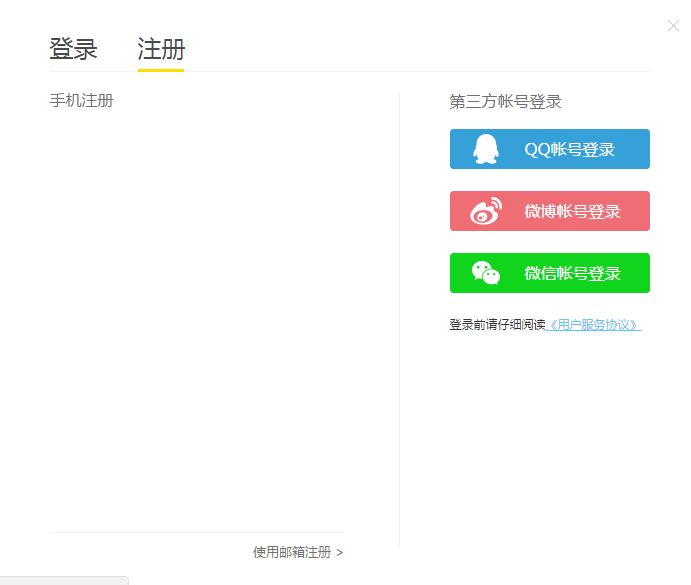Image resolution: width=691 pixels, height=585 pixels.
Task: Close the registration dialog with the X
Action: click(673, 26)
